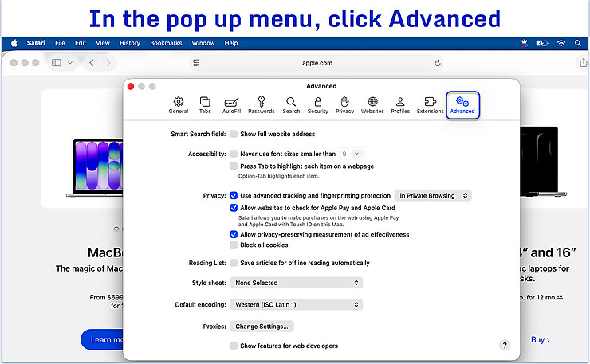Close the Advanced settings window

(131, 87)
